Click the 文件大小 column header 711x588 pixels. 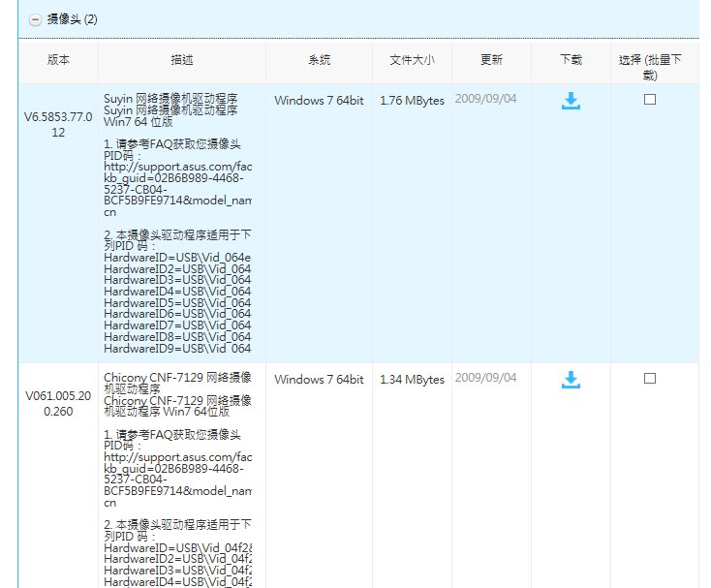[412, 59]
